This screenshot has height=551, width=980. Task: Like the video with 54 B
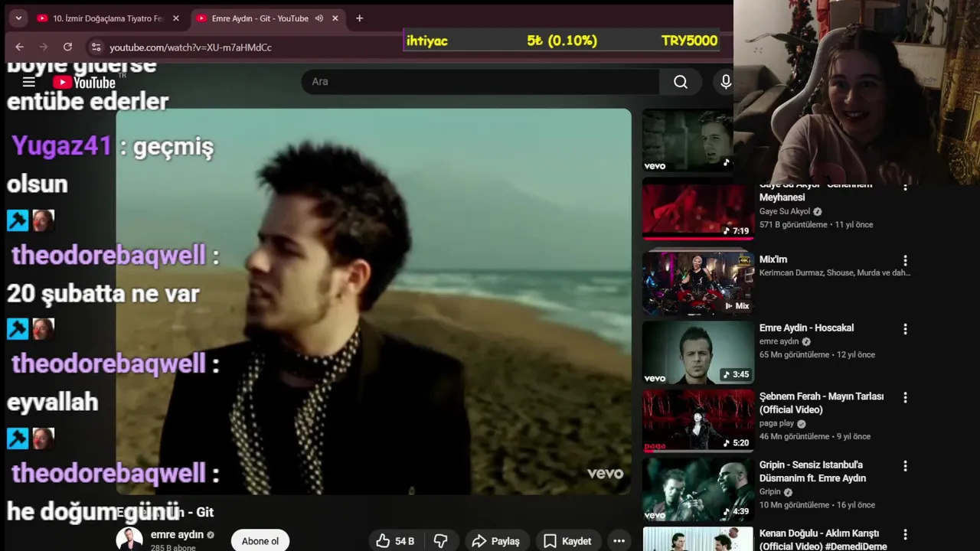[x=395, y=541]
